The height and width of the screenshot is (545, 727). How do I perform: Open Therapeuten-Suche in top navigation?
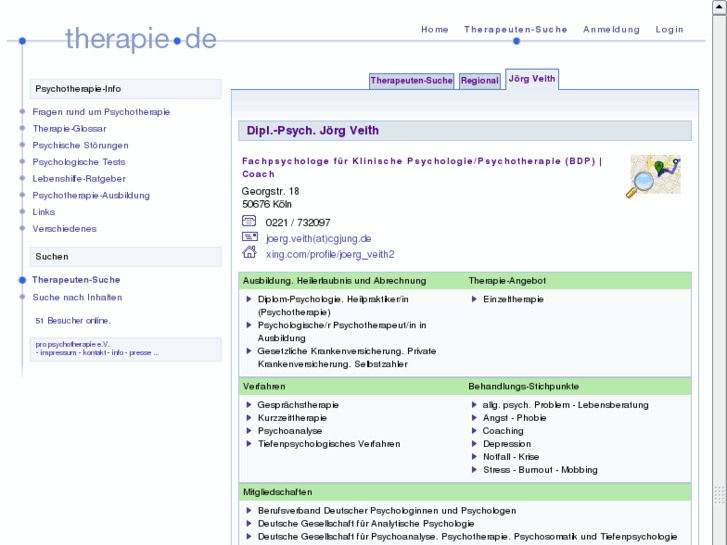point(516,29)
